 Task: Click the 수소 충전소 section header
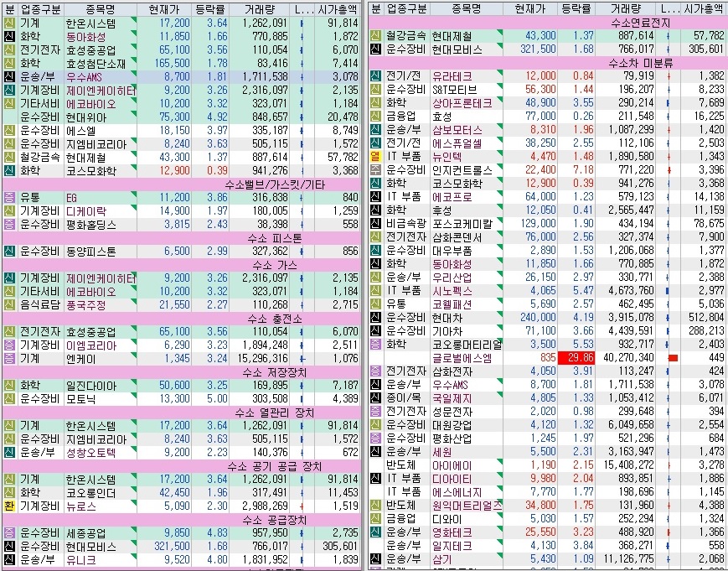(x=275, y=319)
